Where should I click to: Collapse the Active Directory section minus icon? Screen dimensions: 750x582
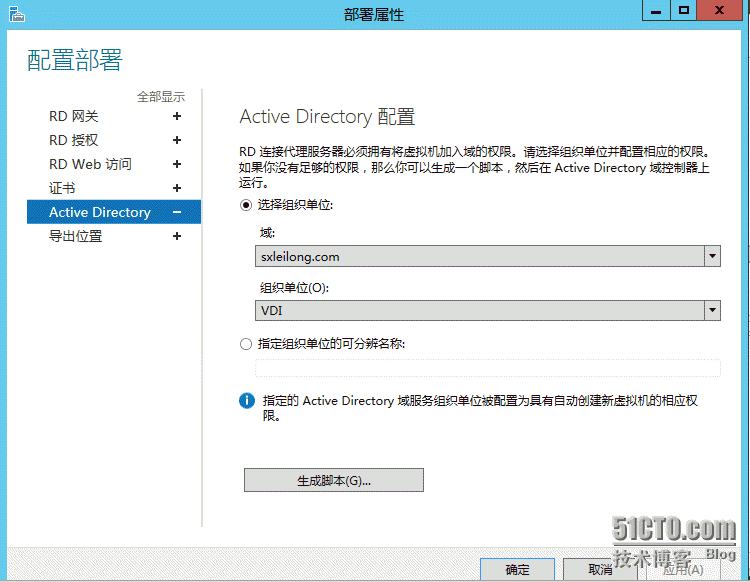pos(177,212)
